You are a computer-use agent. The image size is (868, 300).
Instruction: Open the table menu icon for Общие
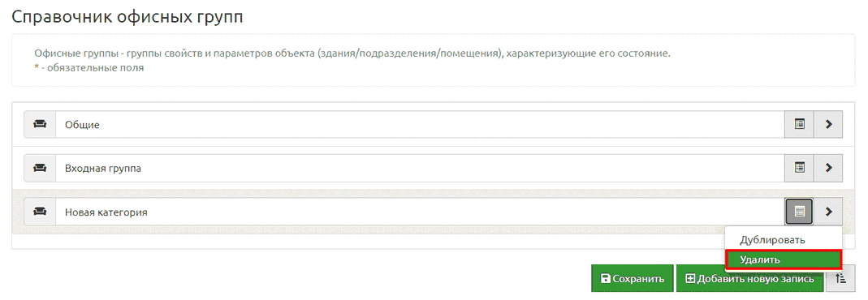799,124
